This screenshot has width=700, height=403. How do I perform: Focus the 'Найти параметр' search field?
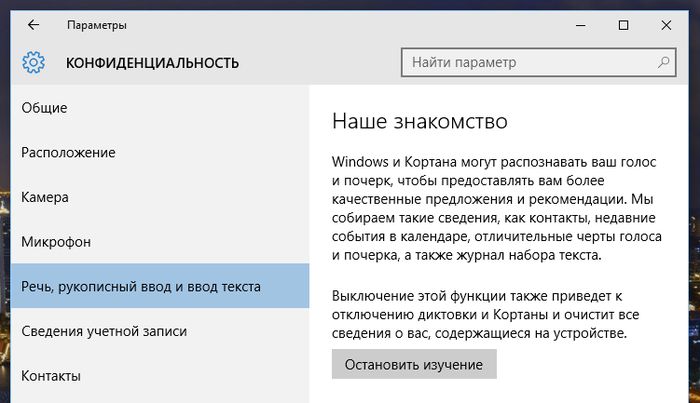pyautogui.click(x=538, y=62)
